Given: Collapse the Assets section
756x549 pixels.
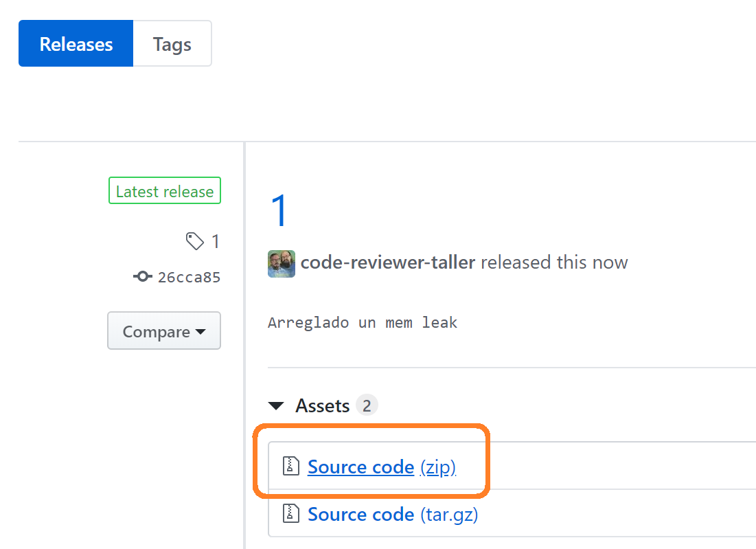Looking at the screenshot, I should [x=322, y=405].
